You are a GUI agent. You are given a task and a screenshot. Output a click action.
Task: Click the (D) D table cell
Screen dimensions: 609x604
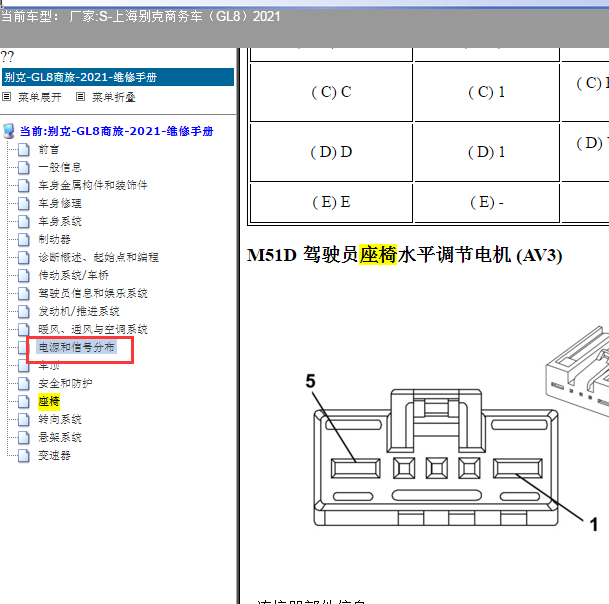331,152
